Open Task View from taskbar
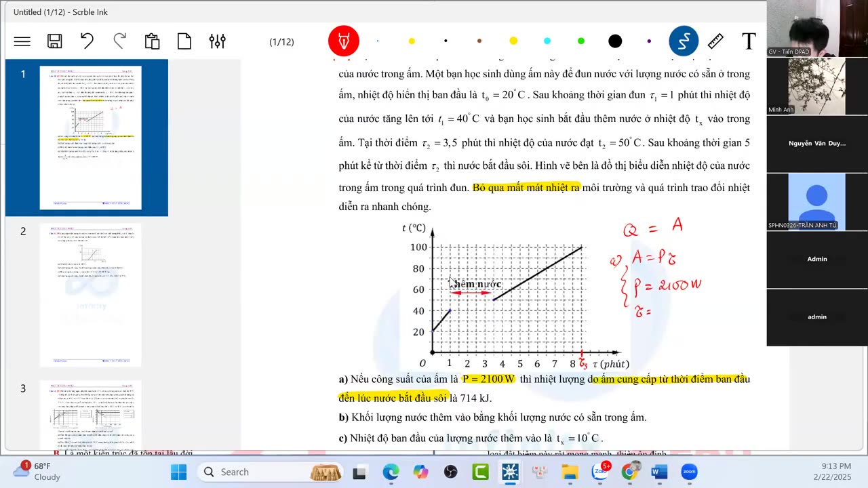Image resolution: width=868 pixels, height=488 pixels. pyautogui.click(x=359, y=472)
